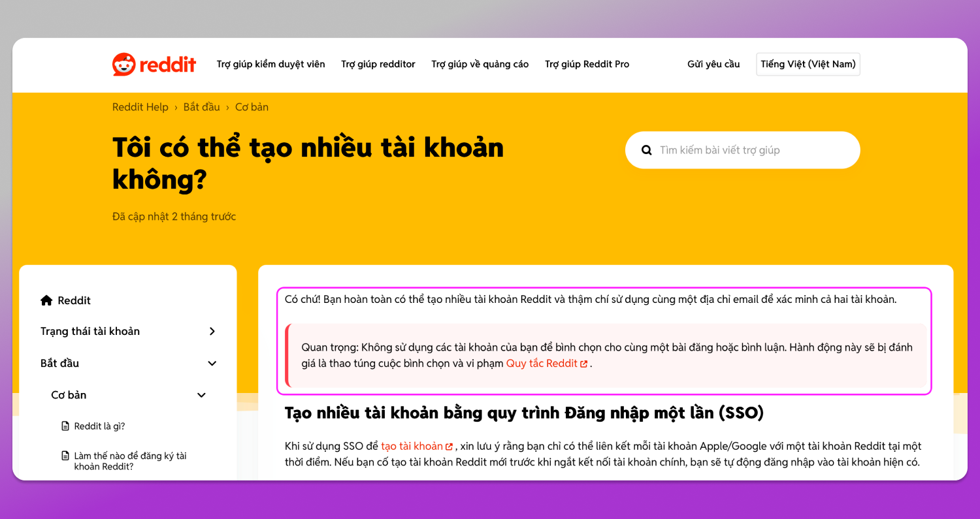Image resolution: width=980 pixels, height=519 pixels.
Task: Click the home icon beside Reddit in sidebar
Action: click(46, 300)
